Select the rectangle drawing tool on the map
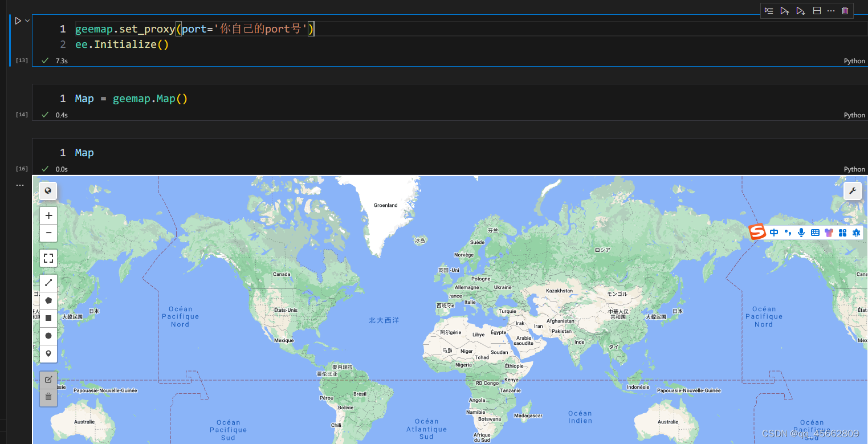 click(x=48, y=318)
